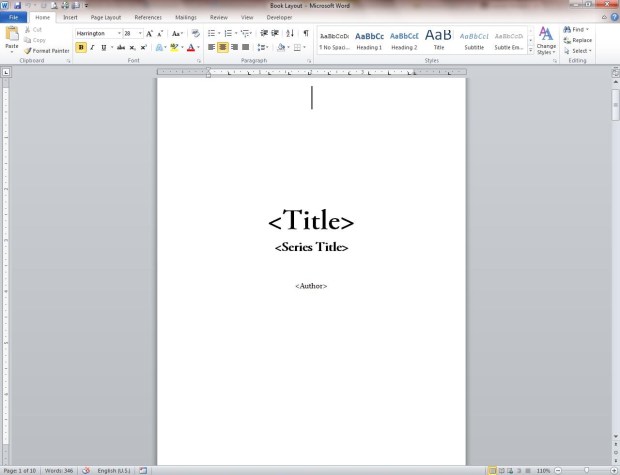Click Increase Indent icon
Screen dimensions: 620x475
275,34
